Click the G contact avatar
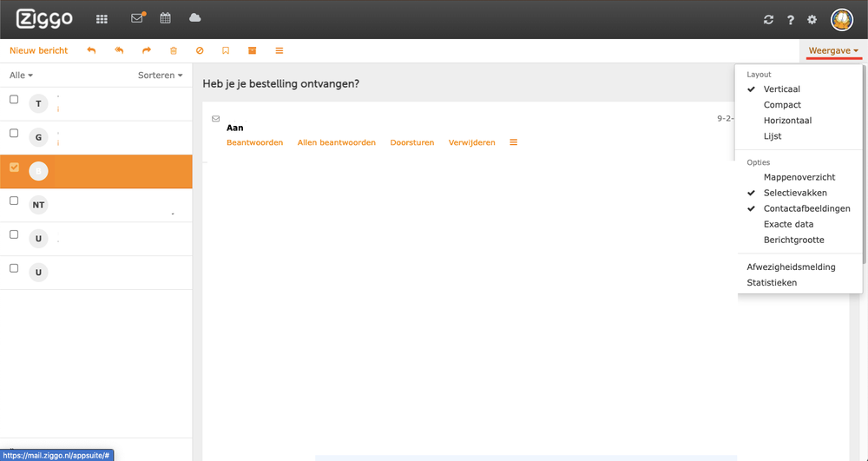The width and height of the screenshot is (868, 461). pyautogui.click(x=38, y=137)
